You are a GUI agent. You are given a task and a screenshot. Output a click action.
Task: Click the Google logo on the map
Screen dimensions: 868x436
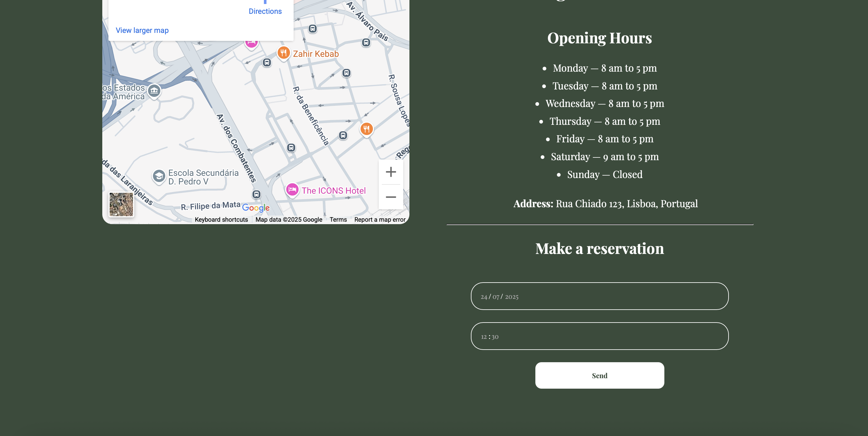(256, 208)
